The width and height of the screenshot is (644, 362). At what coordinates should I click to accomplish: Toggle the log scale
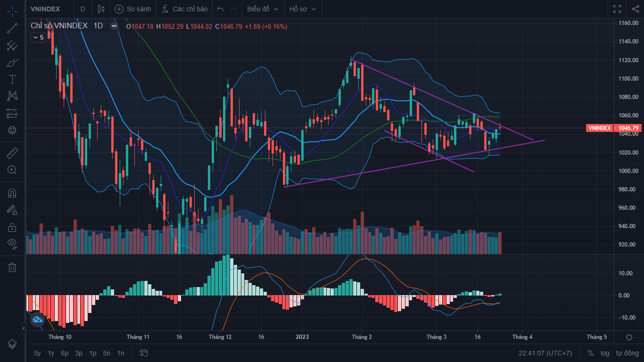(x=605, y=353)
